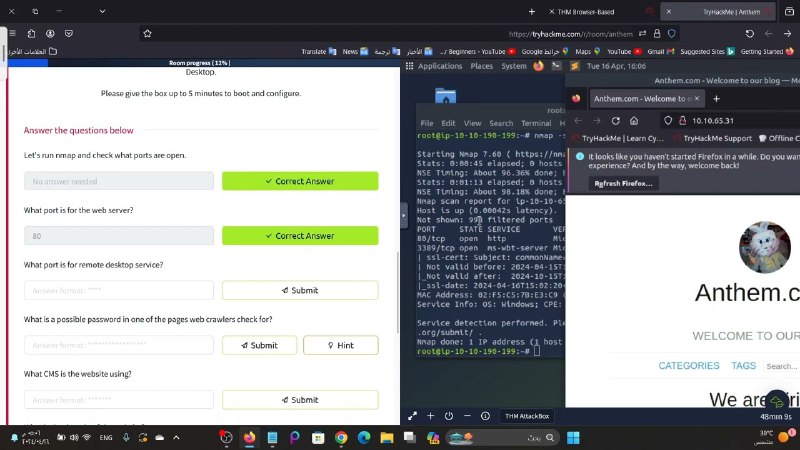Open terminal Search menu
Image resolution: width=800 pixels, height=450 pixels.
click(501, 123)
